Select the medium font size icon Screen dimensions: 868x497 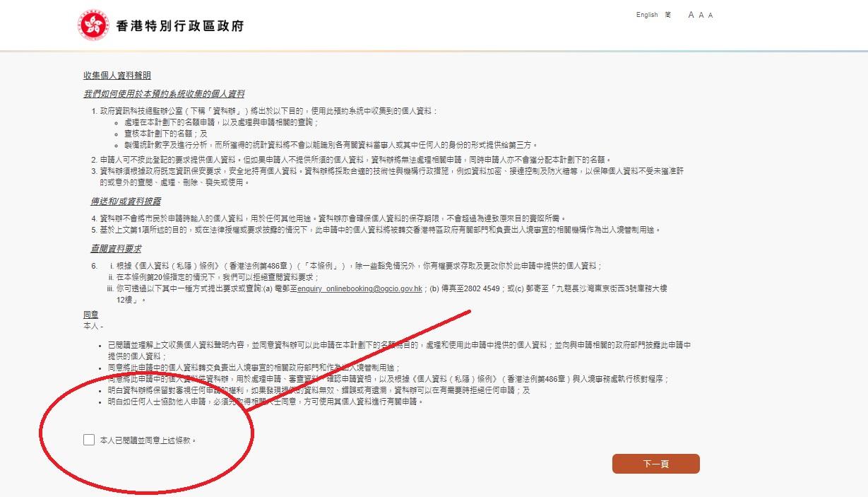pyautogui.click(x=701, y=15)
